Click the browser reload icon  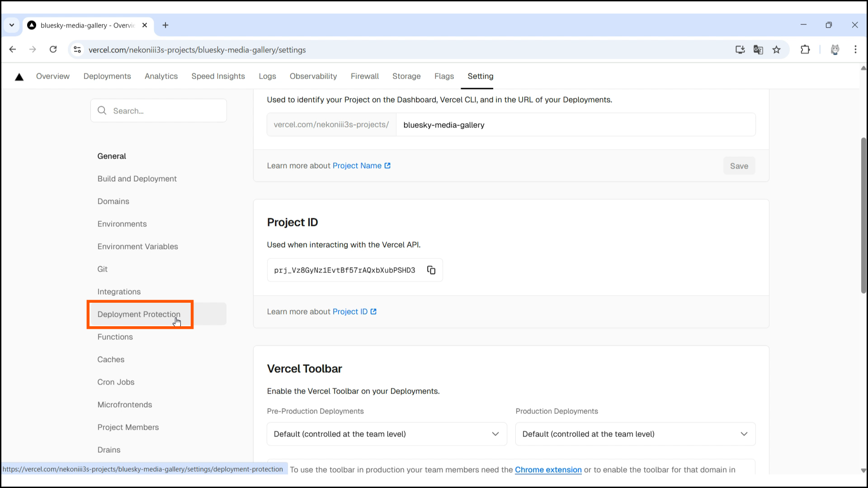coord(53,50)
